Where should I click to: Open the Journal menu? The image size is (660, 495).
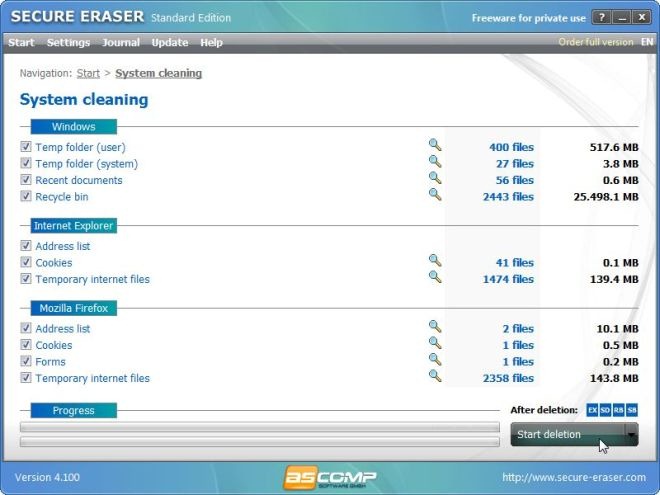pyautogui.click(x=121, y=43)
